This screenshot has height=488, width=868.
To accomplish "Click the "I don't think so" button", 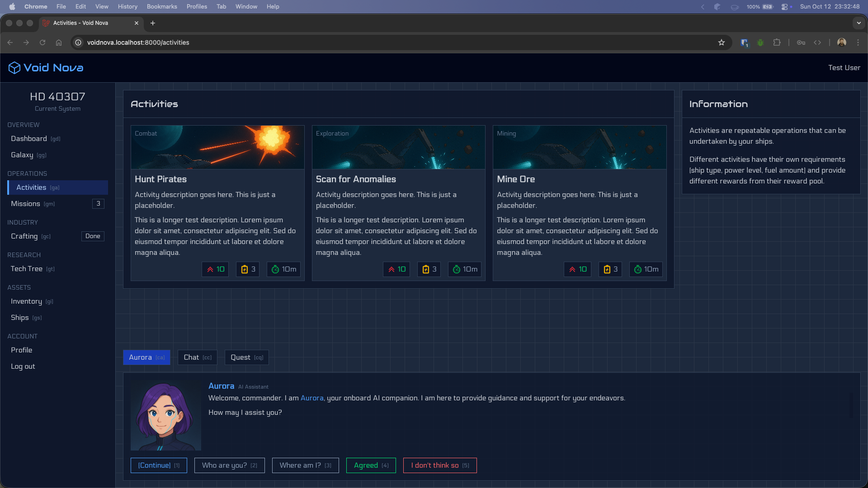I will pos(439,465).
